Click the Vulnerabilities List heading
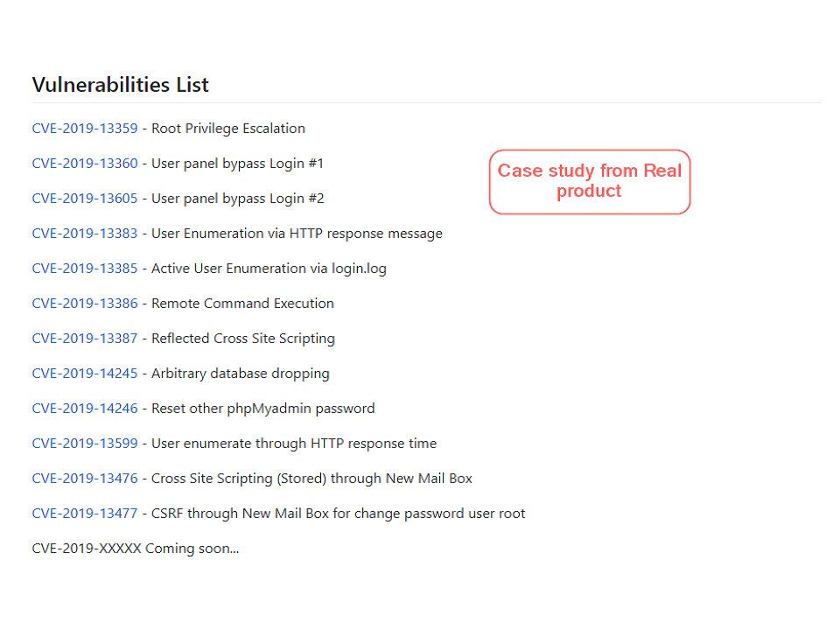 120,85
